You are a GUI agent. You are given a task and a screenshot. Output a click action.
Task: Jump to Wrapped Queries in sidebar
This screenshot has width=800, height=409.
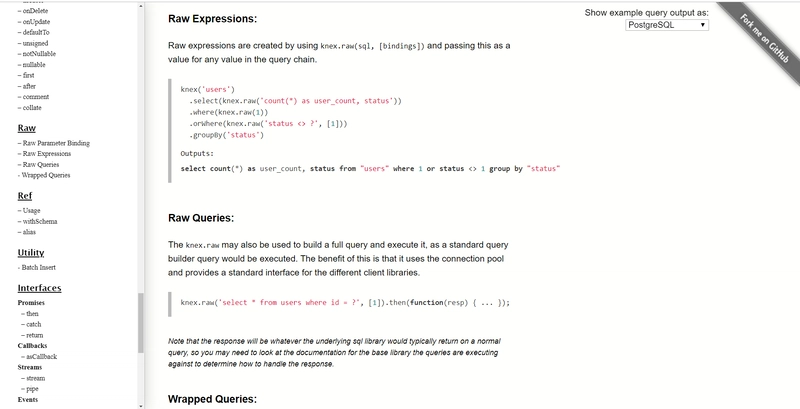(46, 175)
